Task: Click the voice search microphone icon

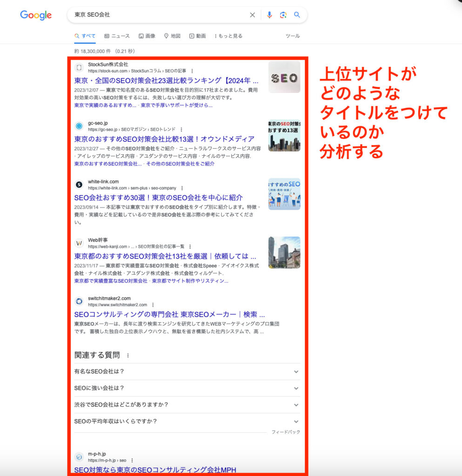Action: 269,15
